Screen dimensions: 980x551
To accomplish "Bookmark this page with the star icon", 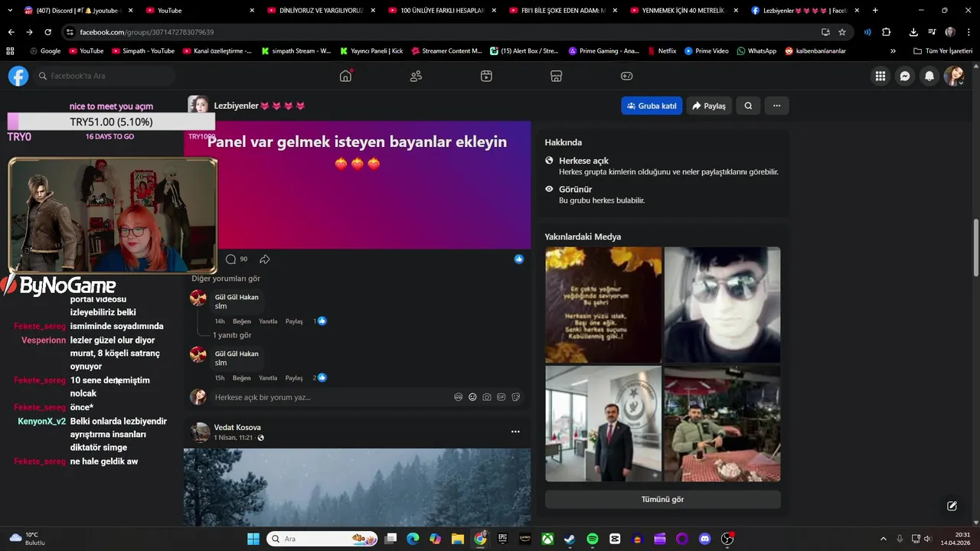I will pyautogui.click(x=842, y=32).
